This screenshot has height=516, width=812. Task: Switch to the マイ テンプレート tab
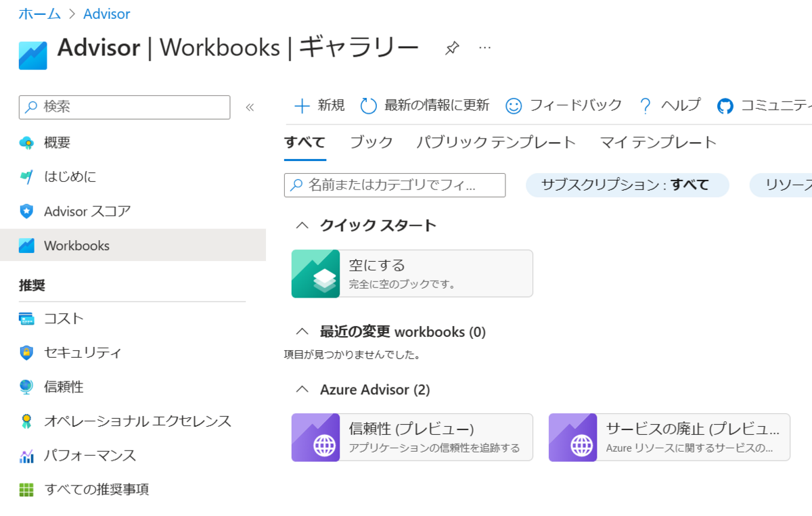click(658, 143)
